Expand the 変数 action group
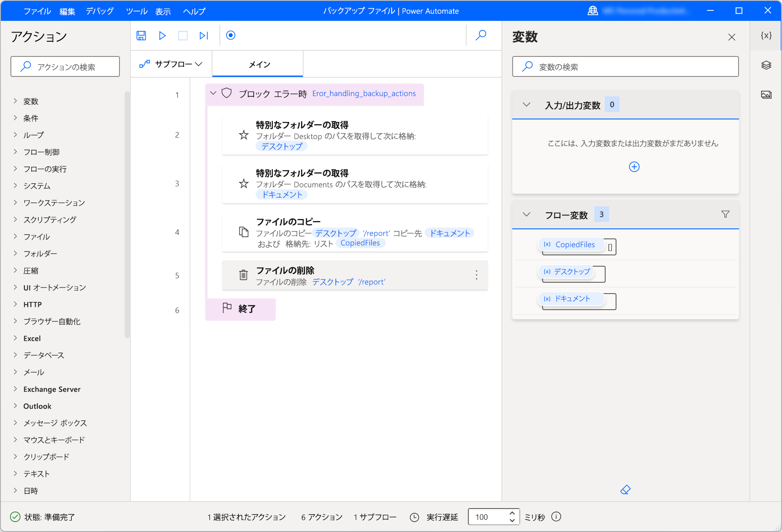Screen dimensions: 782x532 16,101
